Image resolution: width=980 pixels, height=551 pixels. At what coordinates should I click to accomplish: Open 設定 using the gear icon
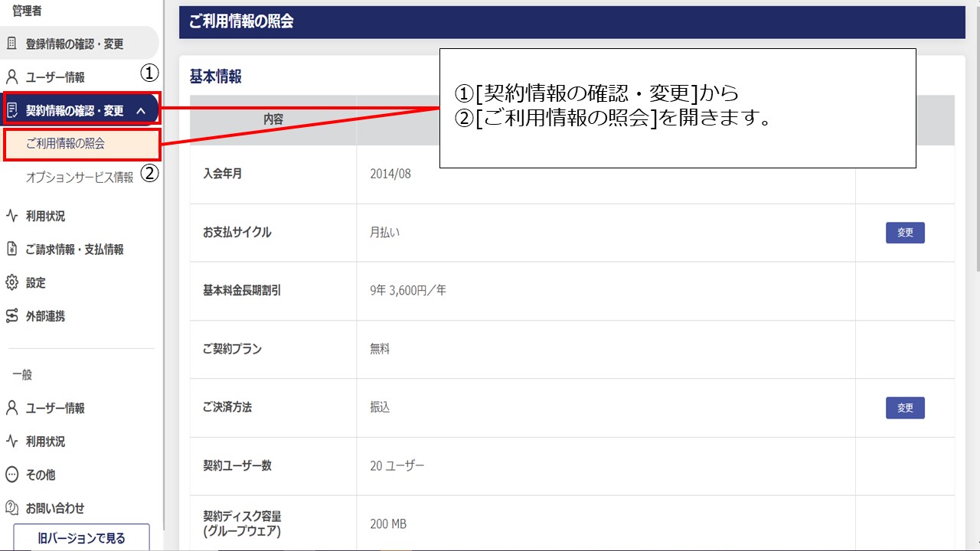pyautogui.click(x=14, y=282)
